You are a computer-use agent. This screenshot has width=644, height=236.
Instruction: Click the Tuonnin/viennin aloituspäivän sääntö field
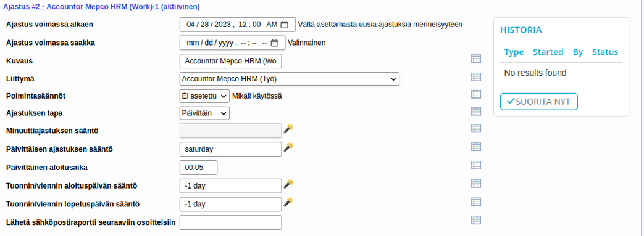(x=231, y=186)
